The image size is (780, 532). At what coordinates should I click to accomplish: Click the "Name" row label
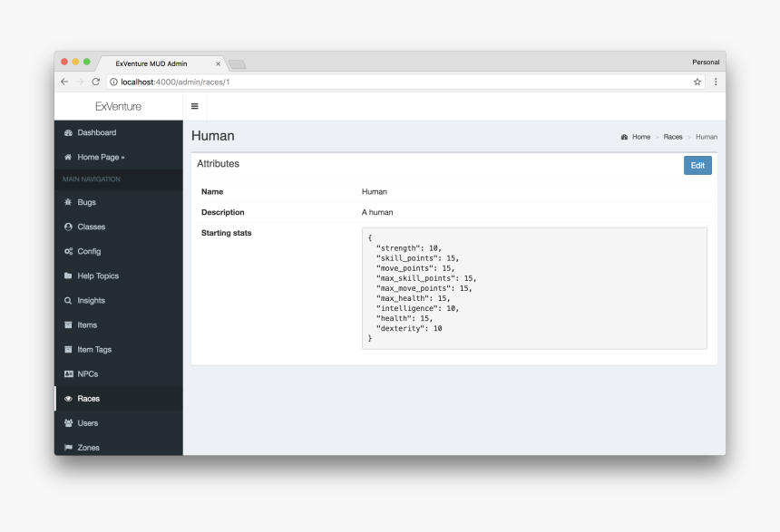[212, 192]
